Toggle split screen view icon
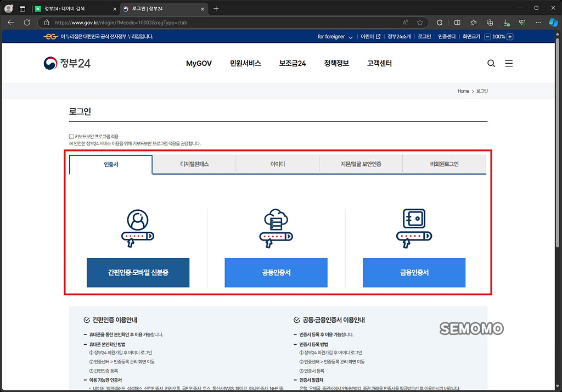The height and width of the screenshot is (392, 562). pos(457,23)
